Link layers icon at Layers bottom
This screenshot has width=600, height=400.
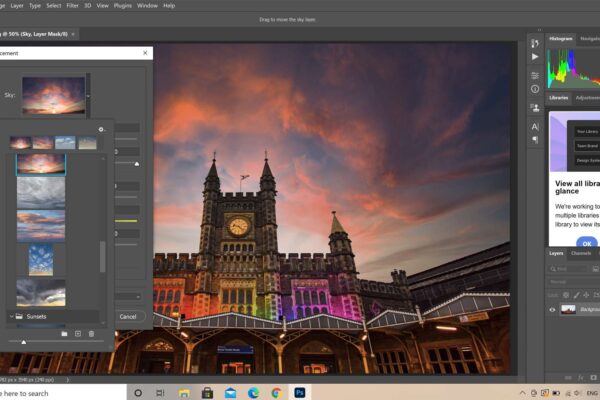pyautogui.click(x=568, y=377)
